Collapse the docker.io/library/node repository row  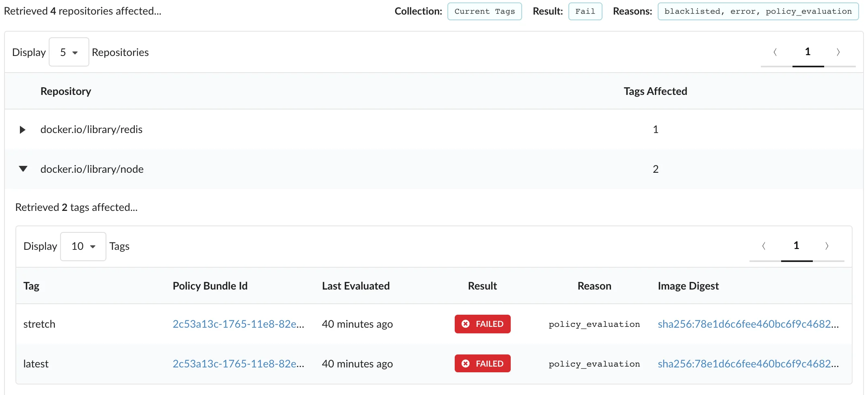[23, 169]
